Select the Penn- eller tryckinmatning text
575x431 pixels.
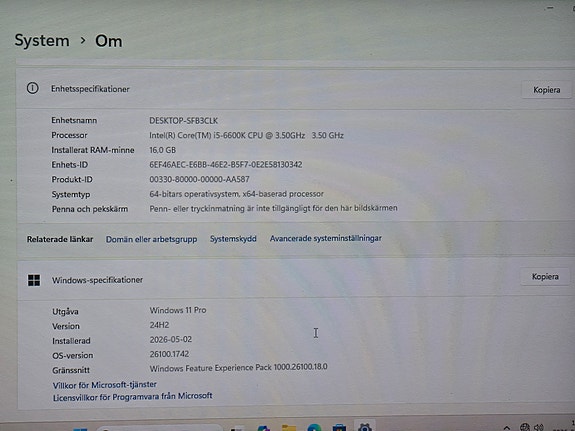click(x=273, y=208)
